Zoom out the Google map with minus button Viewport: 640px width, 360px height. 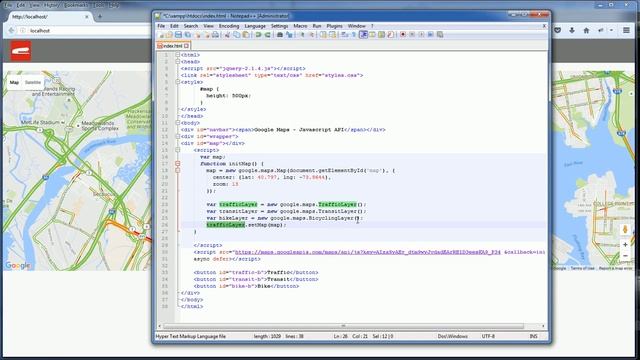click(625, 256)
